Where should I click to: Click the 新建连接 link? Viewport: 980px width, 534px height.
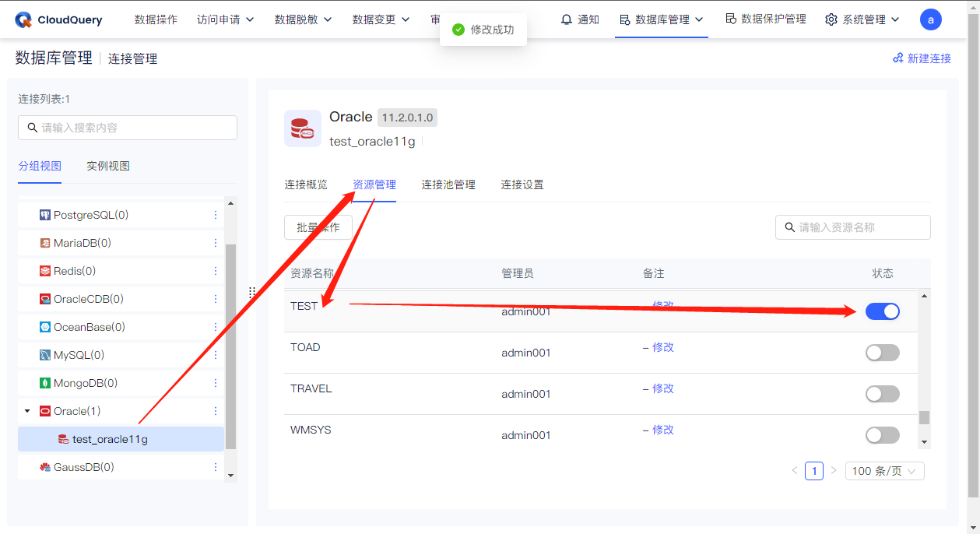[x=922, y=58]
